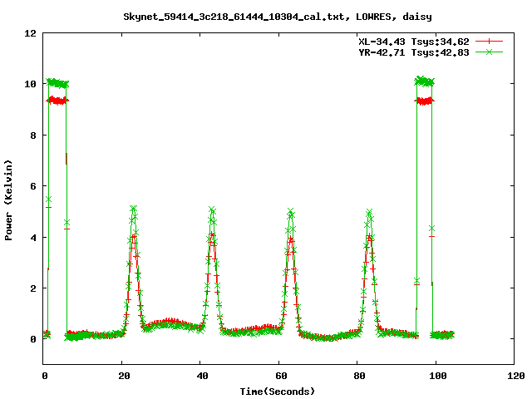Image resolution: width=532 pixels, height=399 pixels.
Task: Click the y-axis tick label 2
Action: [x=33, y=288]
